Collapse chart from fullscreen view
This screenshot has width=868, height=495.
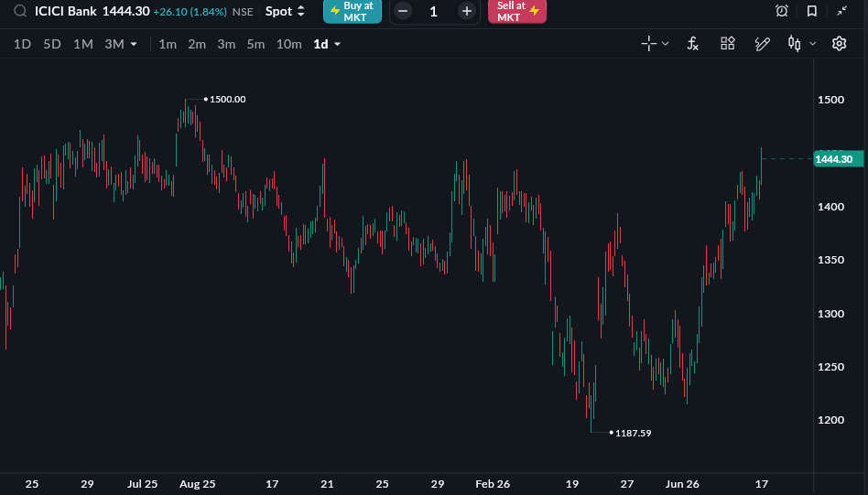point(842,11)
